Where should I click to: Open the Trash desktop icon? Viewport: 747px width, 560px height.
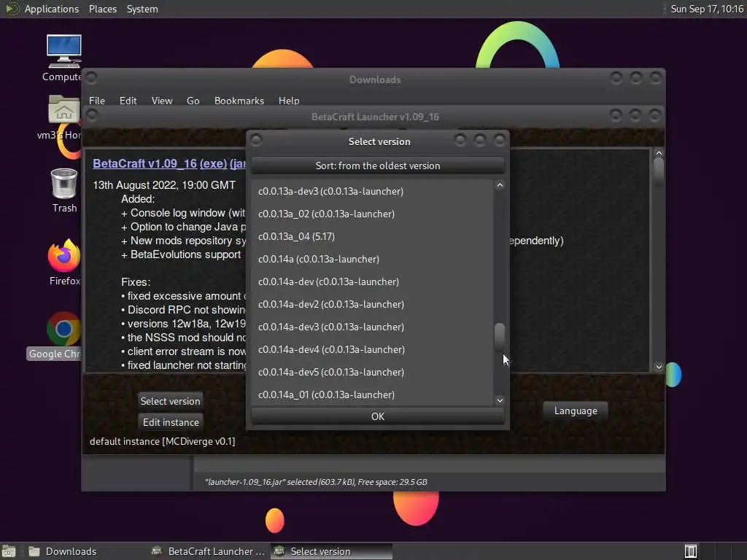tap(64, 190)
